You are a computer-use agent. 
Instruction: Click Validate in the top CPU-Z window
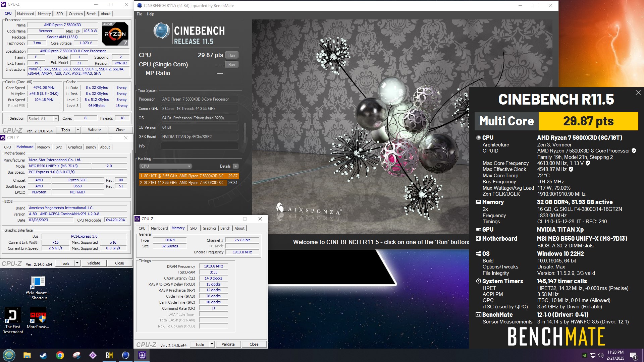[94, 130]
